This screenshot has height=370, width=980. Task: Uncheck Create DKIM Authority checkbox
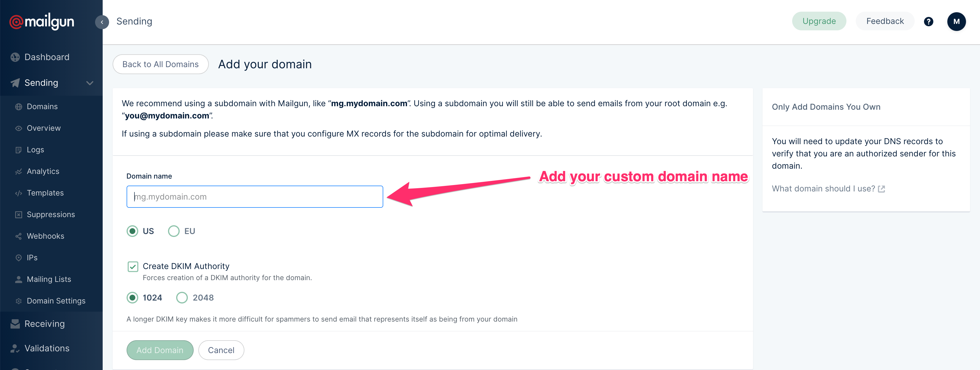(x=133, y=266)
